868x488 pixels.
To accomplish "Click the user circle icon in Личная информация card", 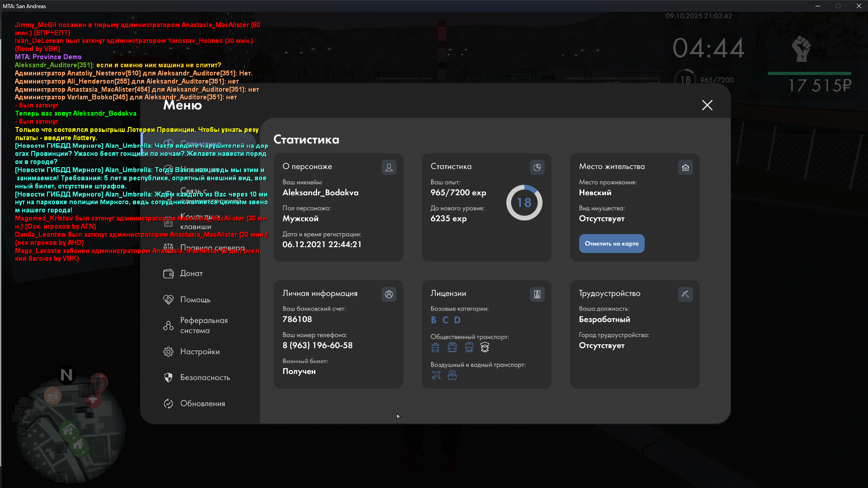I will pyautogui.click(x=389, y=295).
